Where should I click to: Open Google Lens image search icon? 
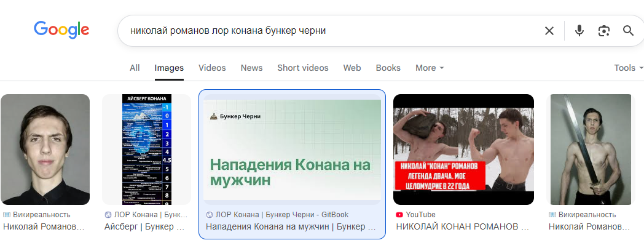tap(603, 31)
